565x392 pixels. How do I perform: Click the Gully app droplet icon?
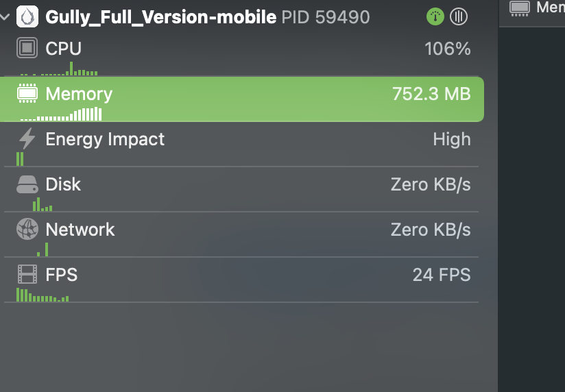pos(27,17)
